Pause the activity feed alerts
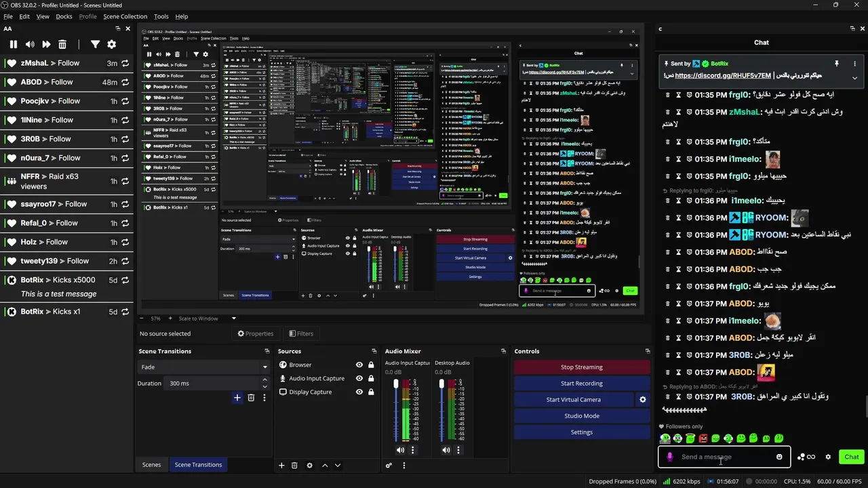Screen dimensions: 868x488 pos(13,44)
